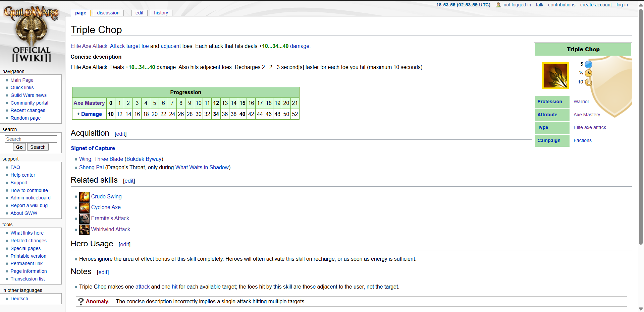
Task: Open the Triple Chop skill icon image
Action: click(555, 76)
